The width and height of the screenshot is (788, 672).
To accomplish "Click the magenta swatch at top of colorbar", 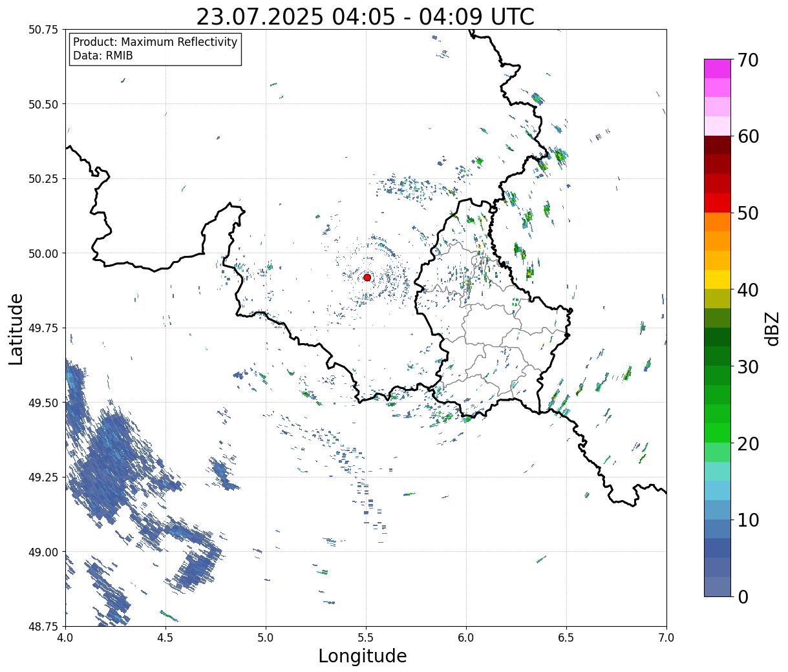I will pos(718,68).
